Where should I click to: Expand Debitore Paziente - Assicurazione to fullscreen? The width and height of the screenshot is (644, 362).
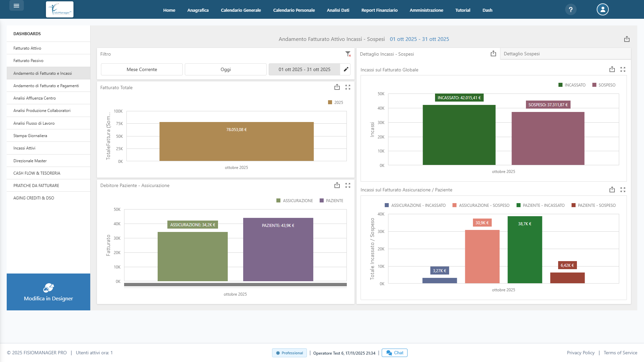(x=348, y=185)
